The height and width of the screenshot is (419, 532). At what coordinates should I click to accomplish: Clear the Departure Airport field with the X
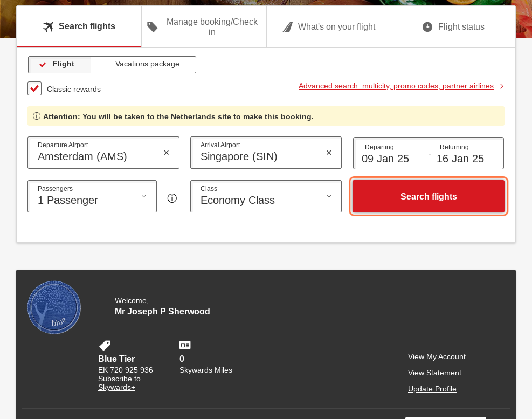point(166,153)
